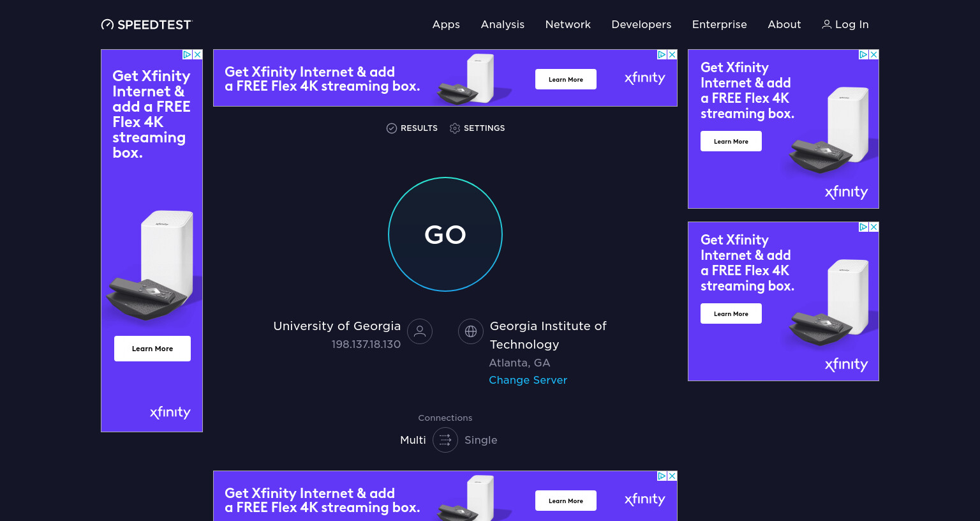The width and height of the screenshot is (980, 521).
Task: Click IP address 198.137.18.130
Action: click(366, 344)
